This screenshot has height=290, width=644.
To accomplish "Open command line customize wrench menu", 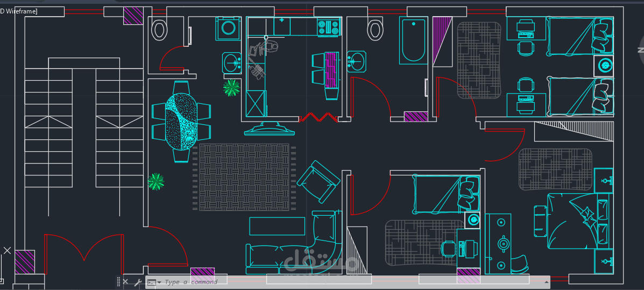I will (x=138, y=282).
